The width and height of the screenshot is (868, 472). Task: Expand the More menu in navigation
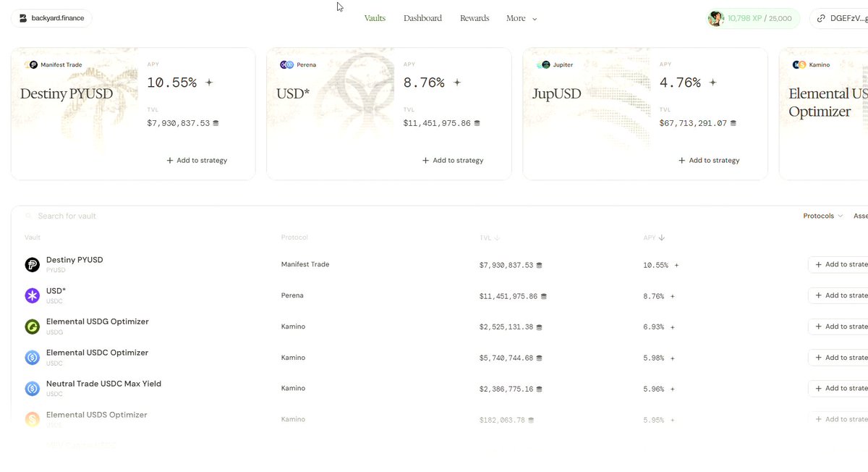coord(522,18)
